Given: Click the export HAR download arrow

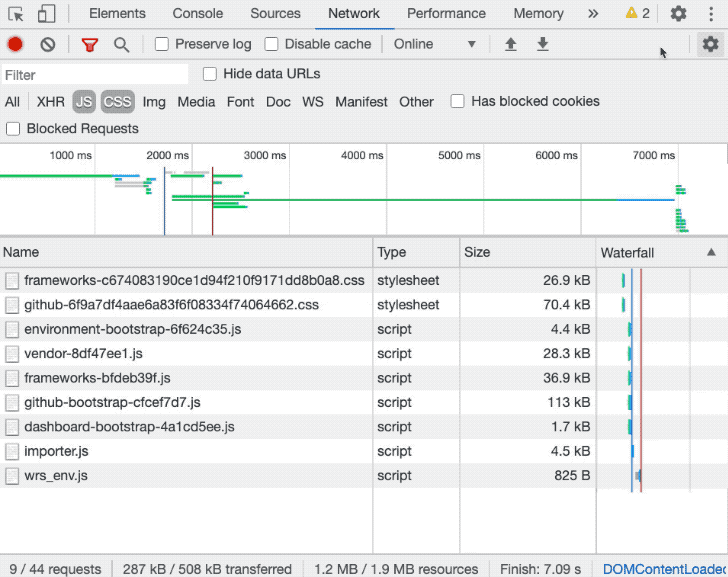Looking at the screenshot, I should pos(542,45).
